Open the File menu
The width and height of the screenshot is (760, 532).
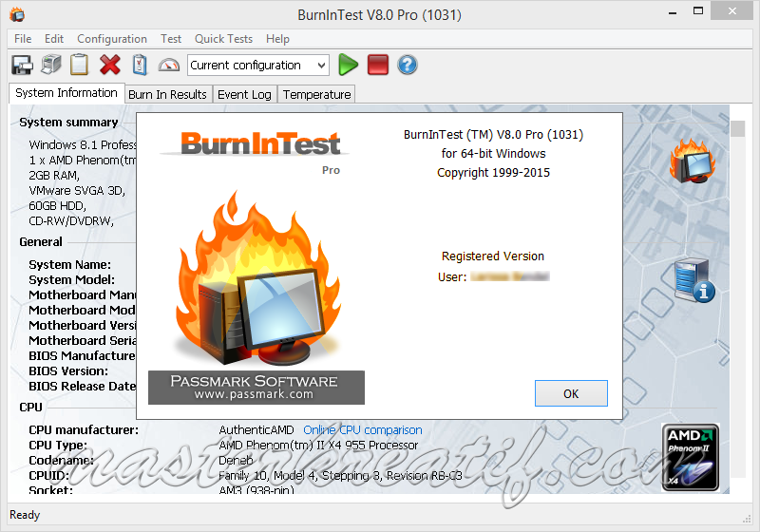click(x=23, y=39)
